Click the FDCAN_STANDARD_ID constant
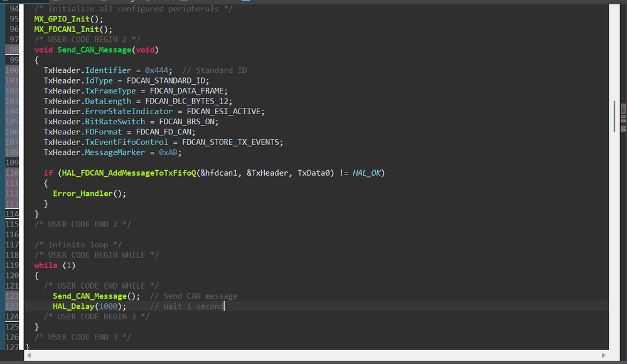 (x=166, y=81)
